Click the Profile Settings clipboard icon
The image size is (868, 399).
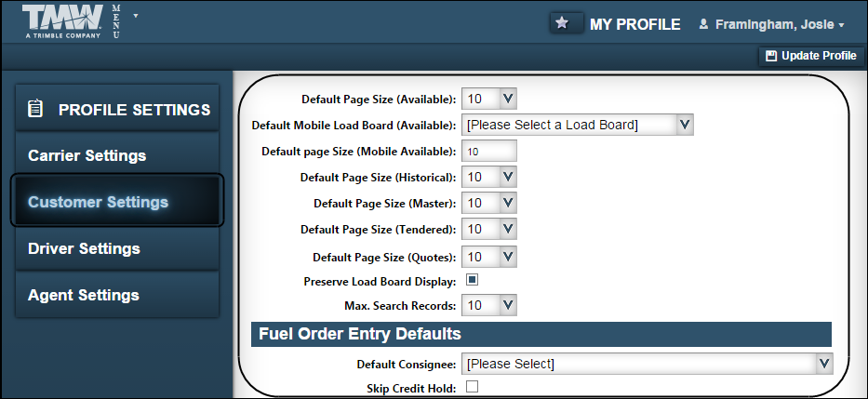click(35, 109)
